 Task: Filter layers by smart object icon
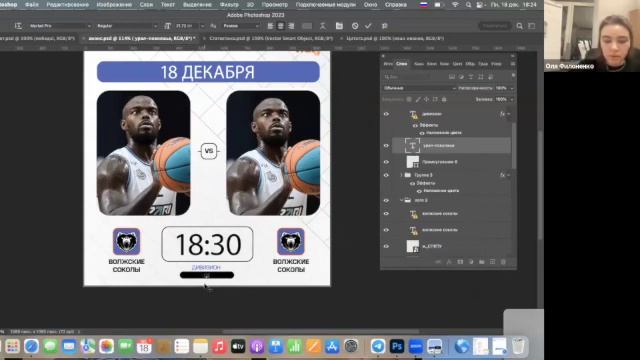(490, 77)
